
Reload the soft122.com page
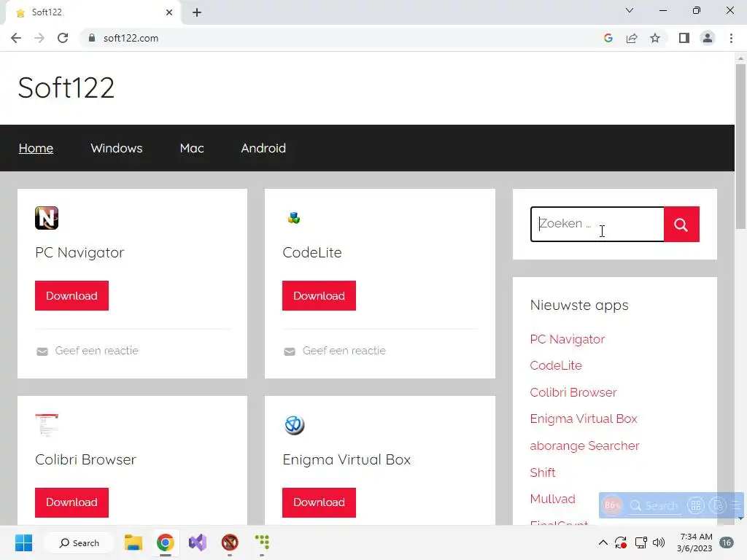click(x=63, y=38)
